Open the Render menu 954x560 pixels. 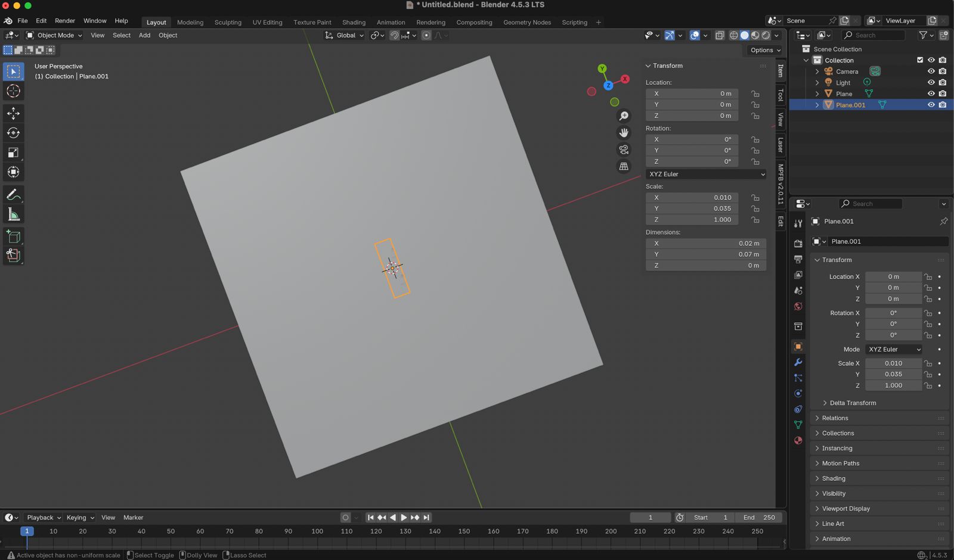pos(65,20)
